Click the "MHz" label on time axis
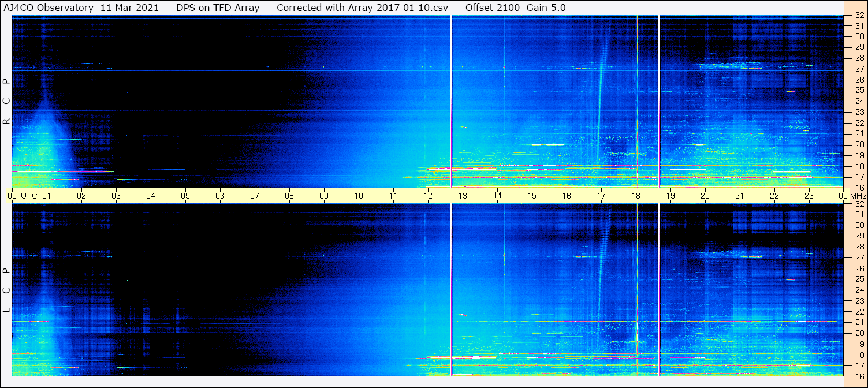868x388 pixels. (x=857, y=196)
